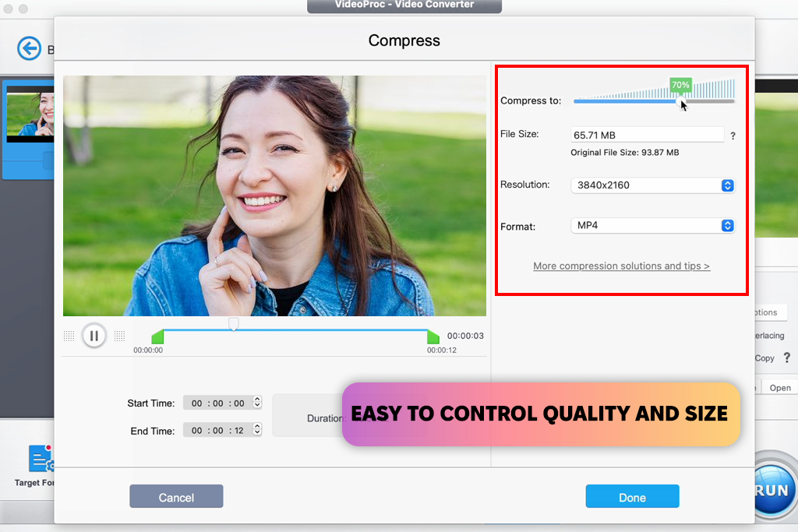Click the Start Time stepper arrows
The height and width of the screenshot is (532, 798).
click(257, 402)
